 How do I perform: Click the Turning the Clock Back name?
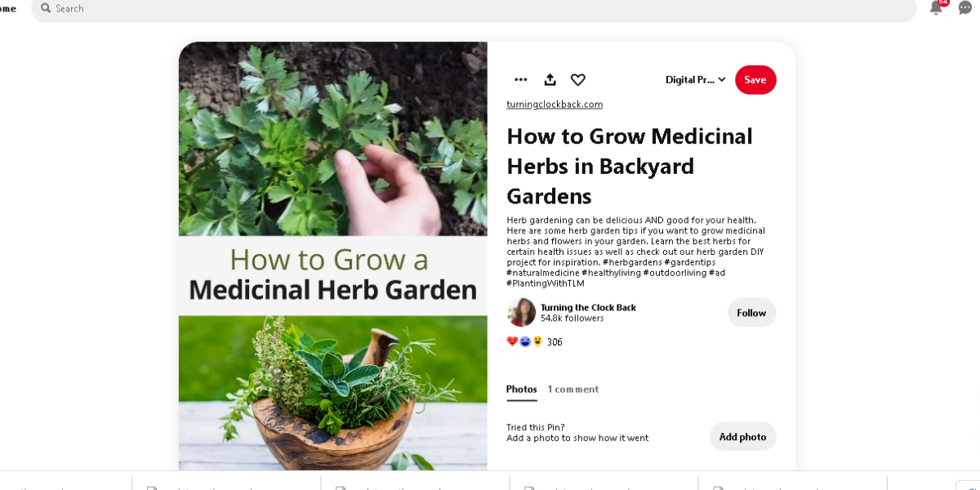[588, 308]
